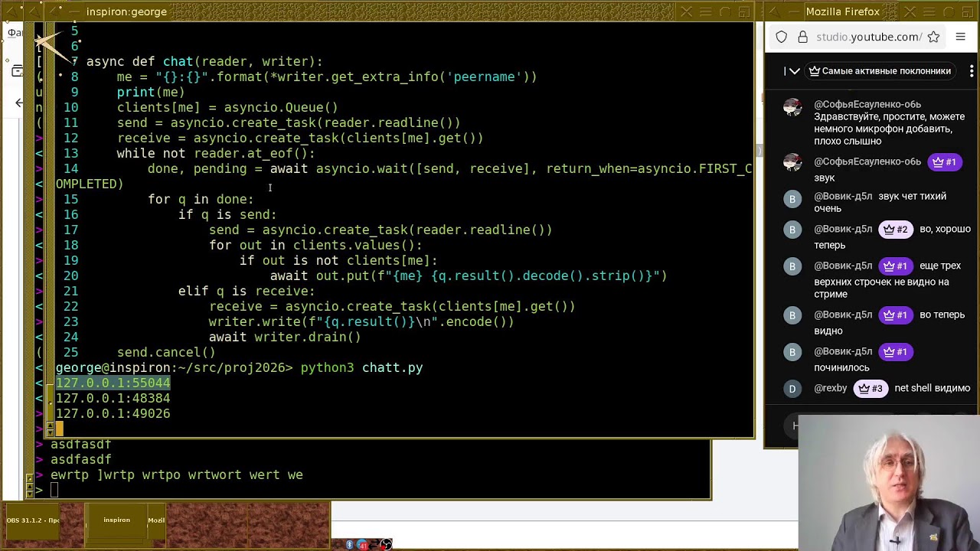Image resolution: width=980 pixels, height=551 pixels.
Task: Switch to the Mozil taskbar button
Action: click(x=156, y=520)
